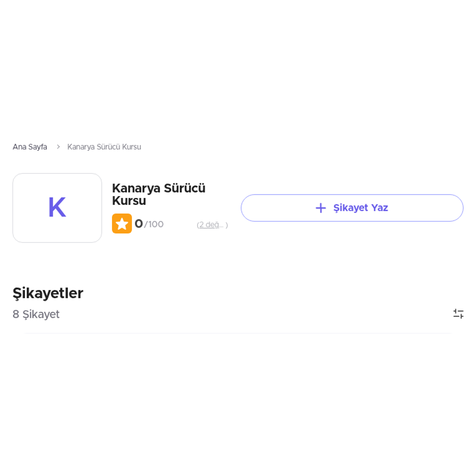
Task: Click the plus icon beside Şikayet Yaz
Action: click(321, 208)
